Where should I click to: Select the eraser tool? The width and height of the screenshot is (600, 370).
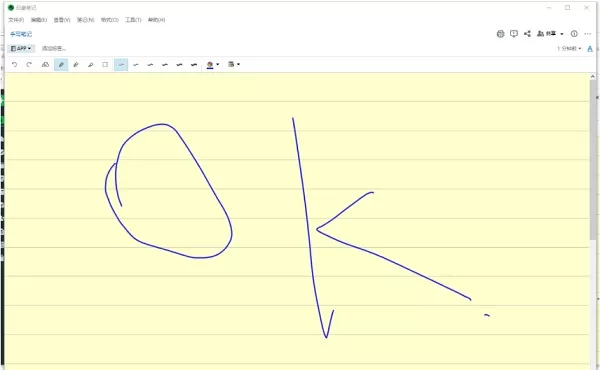point(45,65)
